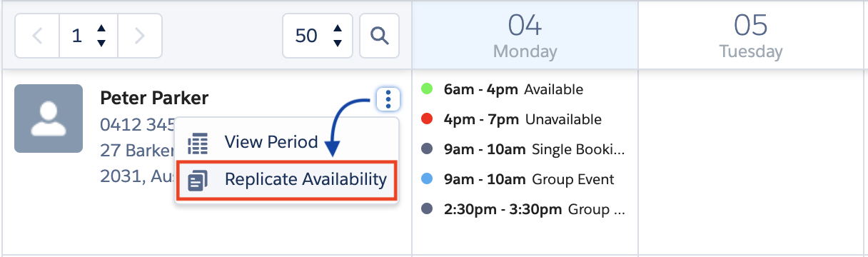Screen dimensions: 868x257
Task: Open Peter Parker's name link
Action: coord(154,97)
